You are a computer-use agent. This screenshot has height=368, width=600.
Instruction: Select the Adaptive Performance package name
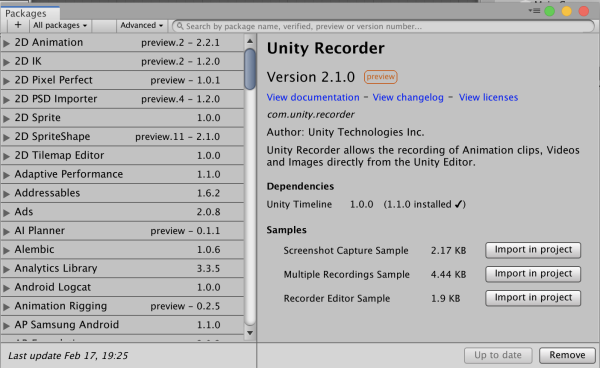[x=69, y=174]
